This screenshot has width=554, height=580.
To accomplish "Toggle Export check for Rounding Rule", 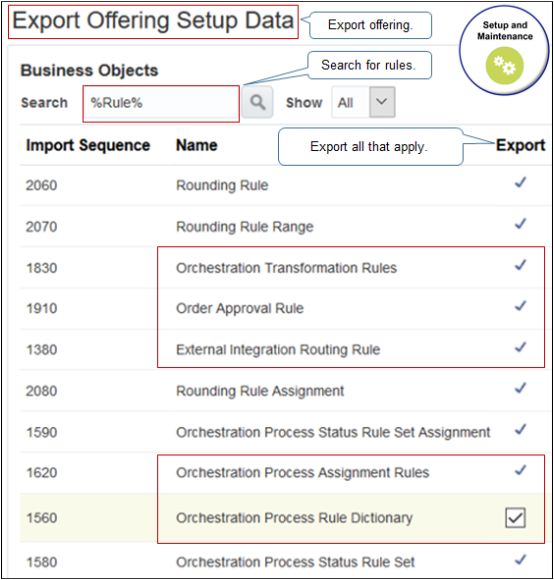I will tap(520, 182).
